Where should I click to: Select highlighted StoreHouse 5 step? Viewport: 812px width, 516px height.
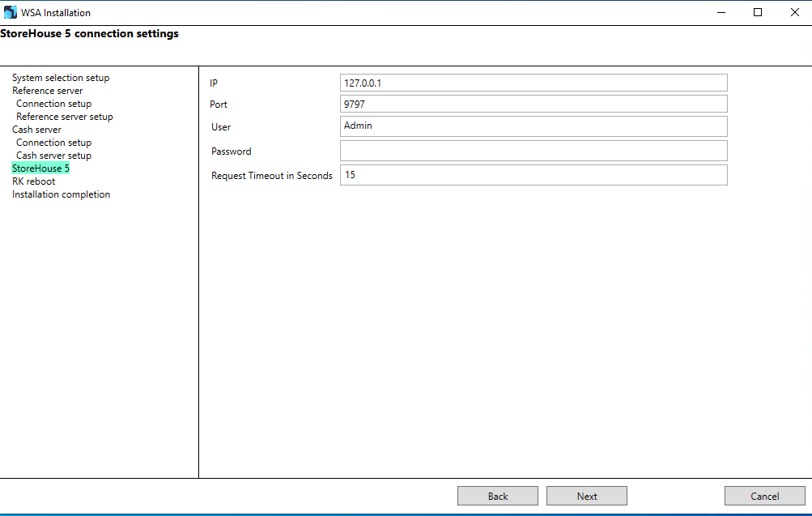point(40,168)
